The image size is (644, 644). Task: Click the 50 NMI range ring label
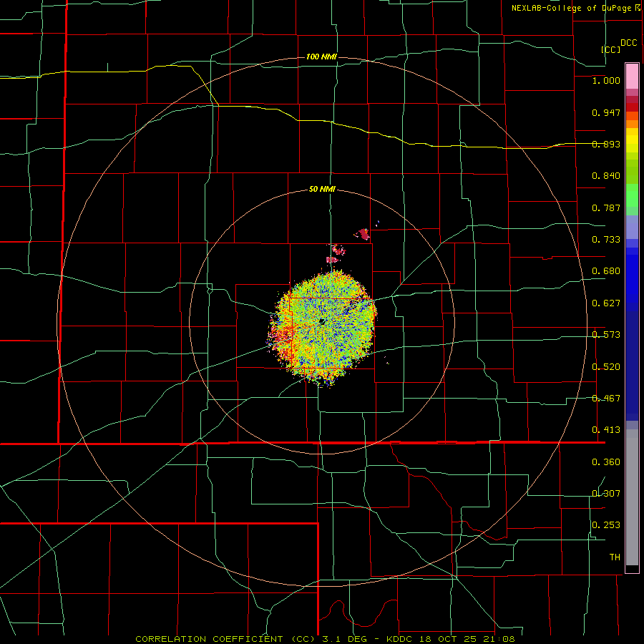[322, 190]
